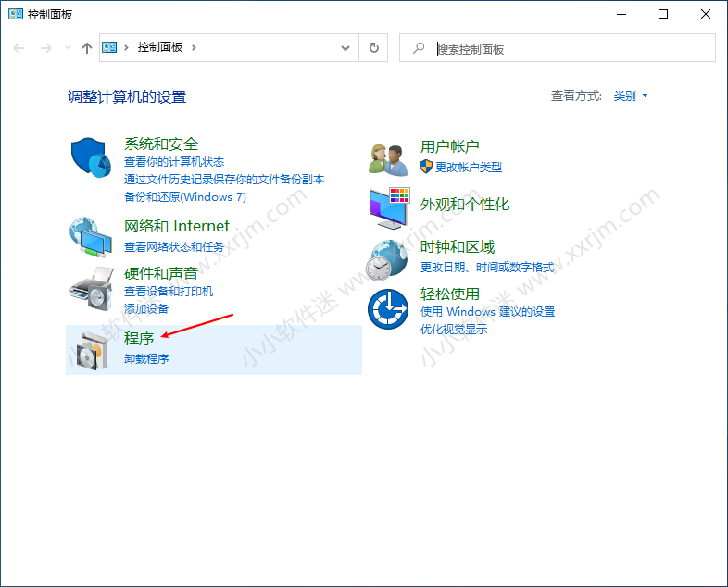The height and width of the screenshot is (587, 728).
Task: Open the Clock and Region globe icon
Action: [389, 259]
